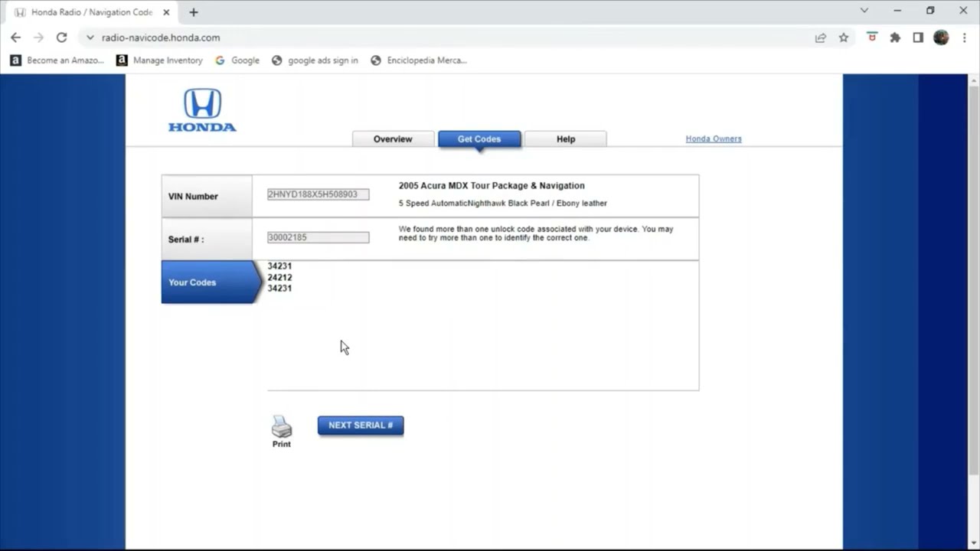Open Chrome three-dot menu

click(x=964, y=37)
